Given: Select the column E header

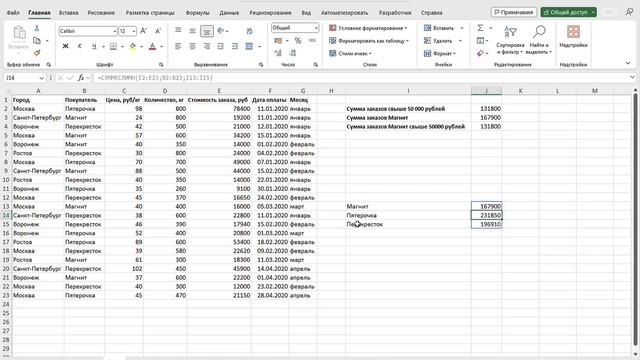Looking at the screenshot, I should pos(219,91).
